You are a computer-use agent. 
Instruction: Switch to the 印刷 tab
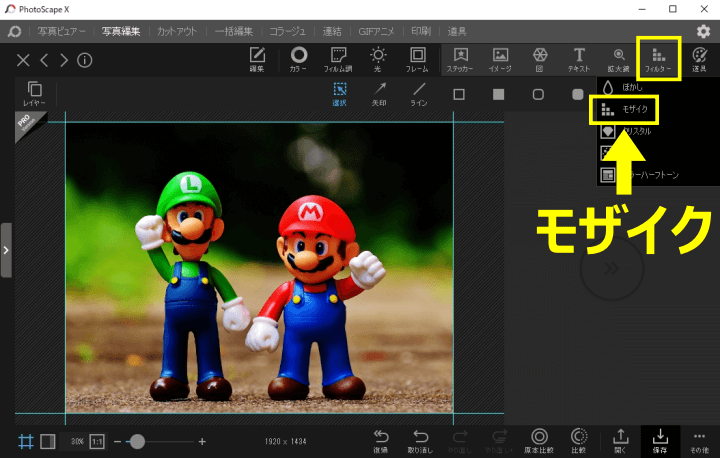click(x=421, y=31)
